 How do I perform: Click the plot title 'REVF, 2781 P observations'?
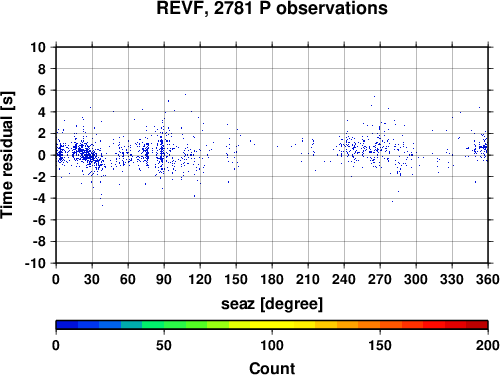(272, 8)
